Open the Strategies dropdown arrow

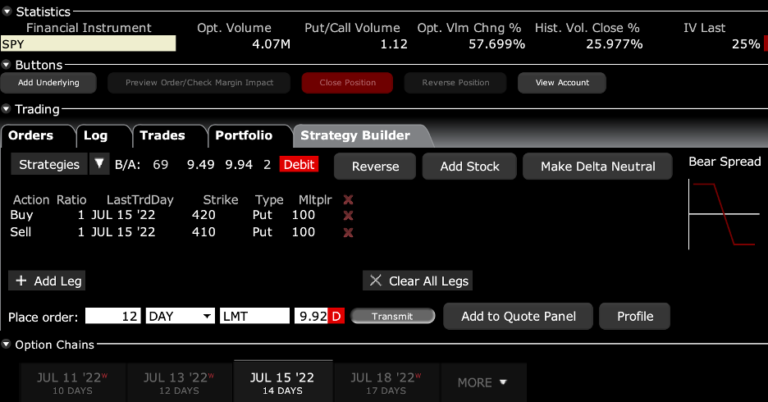click(99, 164)
